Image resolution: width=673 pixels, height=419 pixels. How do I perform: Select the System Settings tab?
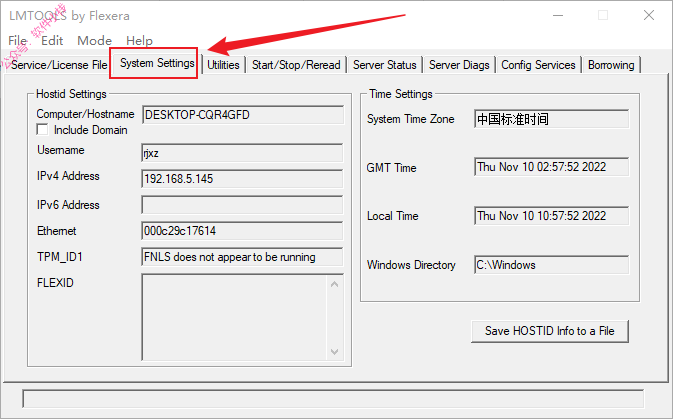(157, 63)
